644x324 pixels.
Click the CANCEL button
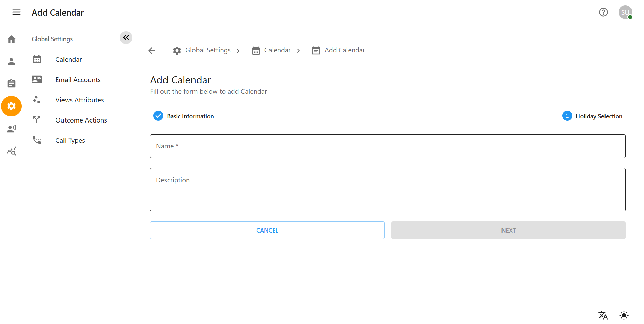tap(267, 230)
